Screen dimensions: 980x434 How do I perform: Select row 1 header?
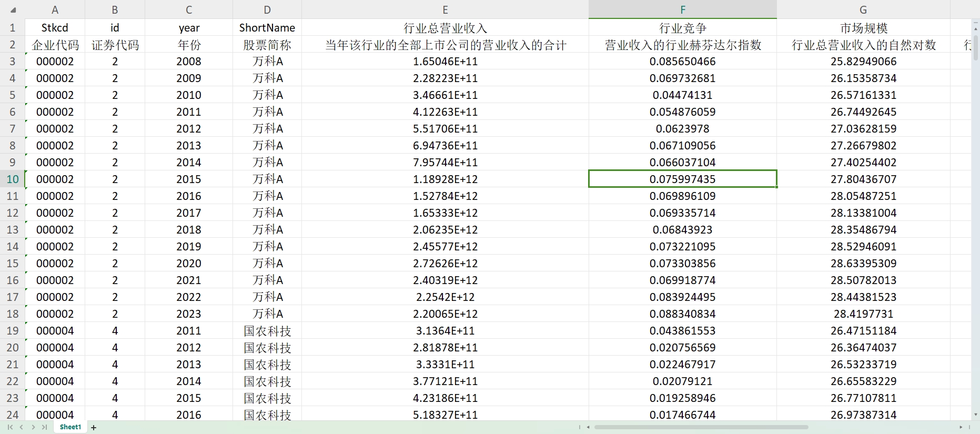(13, 27)
